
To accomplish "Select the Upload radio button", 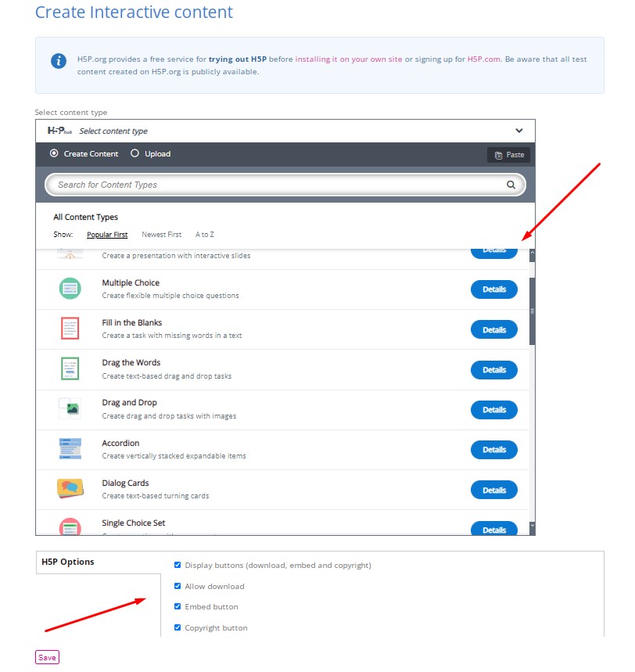I will [135, 153].
